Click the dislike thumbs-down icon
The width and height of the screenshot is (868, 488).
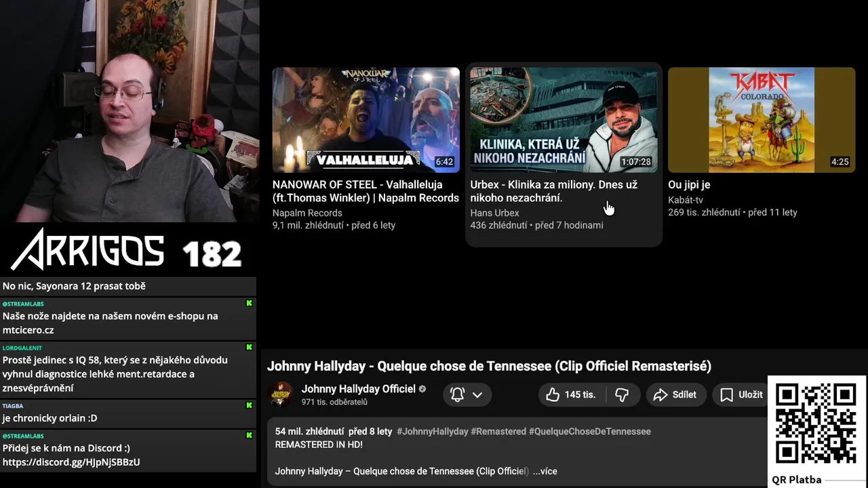point(622,394)
